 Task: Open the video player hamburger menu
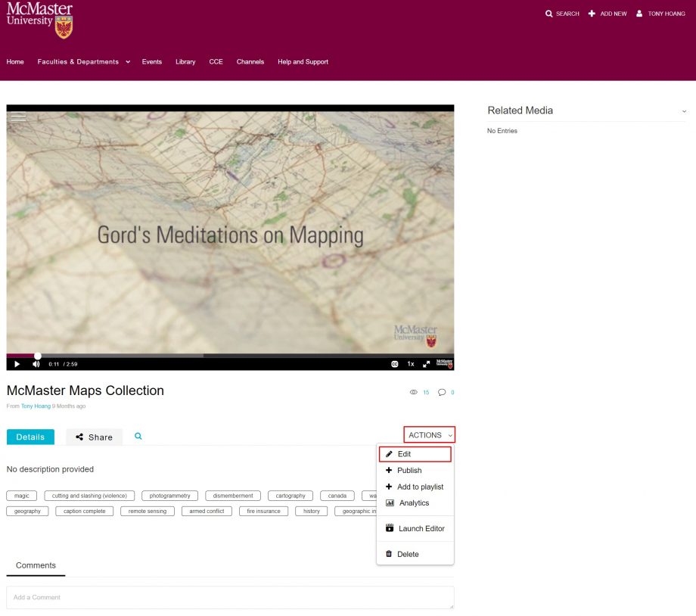(18, 117)
